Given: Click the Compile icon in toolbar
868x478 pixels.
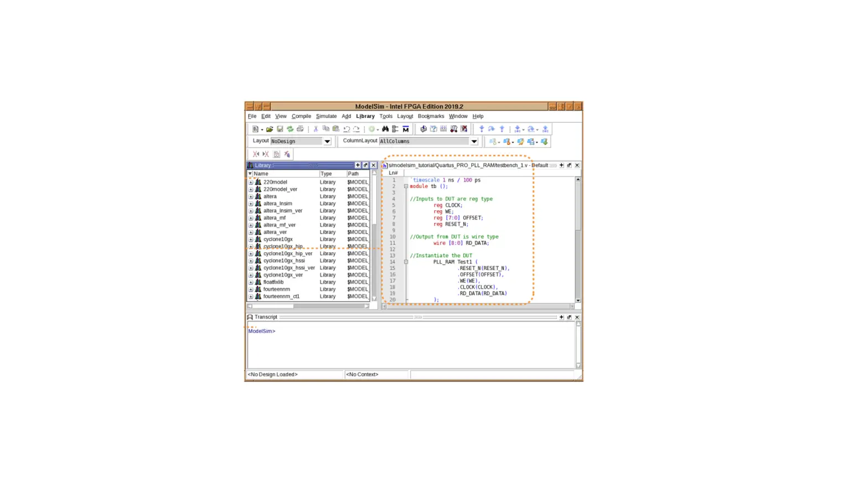Looking at the screenshot, I should [x=423, y=129].
